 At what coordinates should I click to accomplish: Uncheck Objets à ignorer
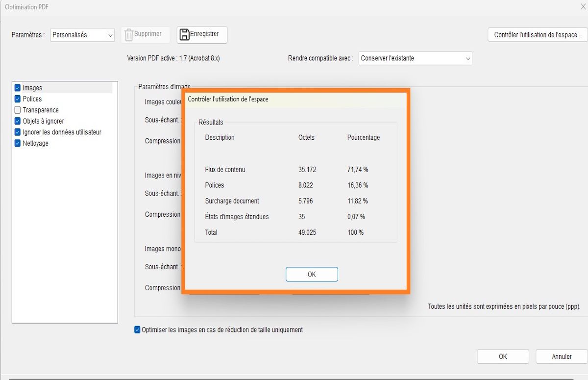(18, 121)
